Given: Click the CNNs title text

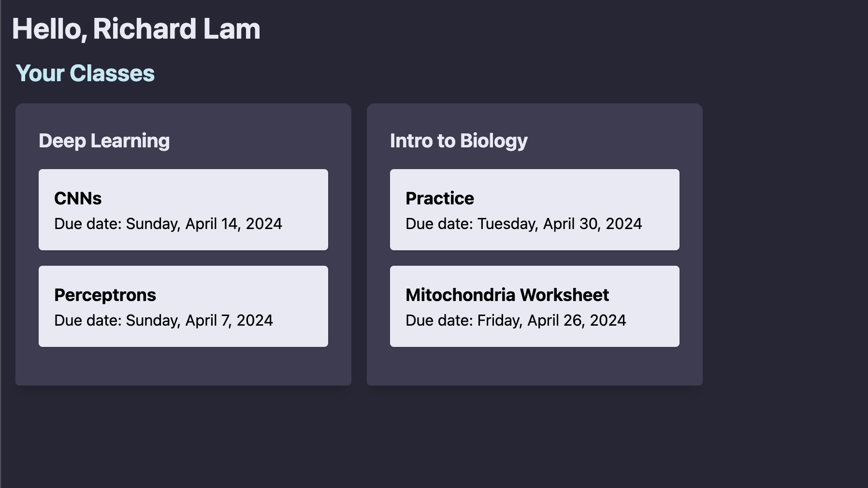Looking at the screenshot, I should tap(78, 199).
